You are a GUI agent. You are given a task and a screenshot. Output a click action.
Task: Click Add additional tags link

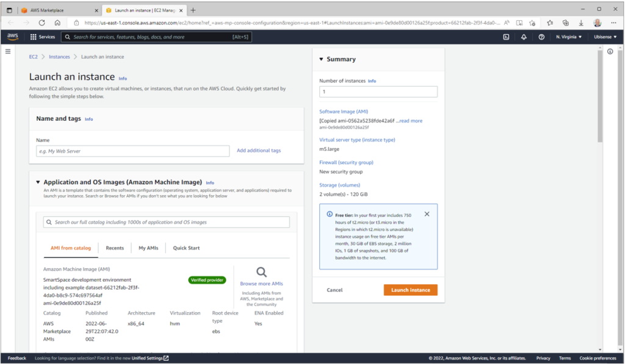[x=259, y=151]
